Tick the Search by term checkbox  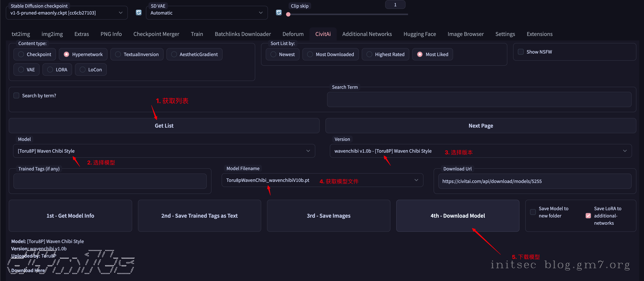coord(17,95)
